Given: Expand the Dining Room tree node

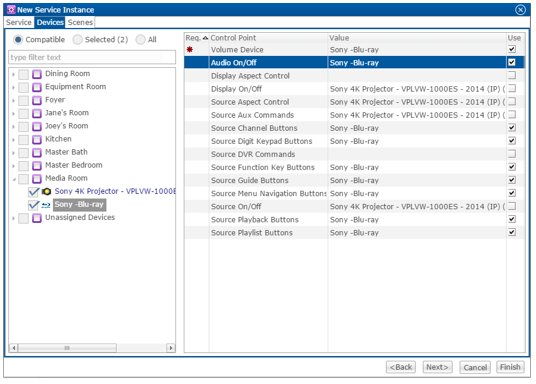Looking at the screenshot, I should [x=13, y=74].
